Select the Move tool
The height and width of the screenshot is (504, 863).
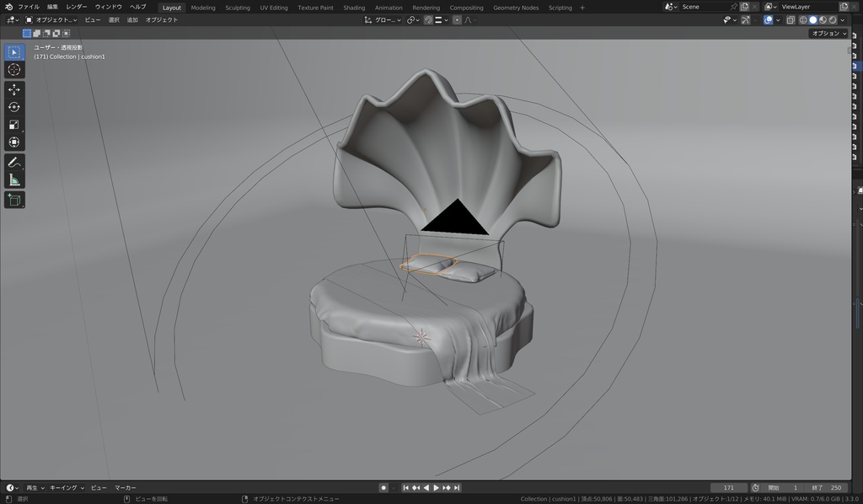(x=14, y=89)
